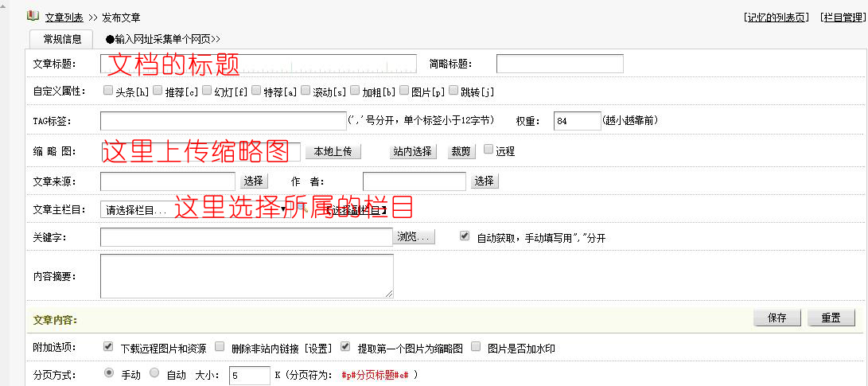Go to 栏目管理 link

843,18
